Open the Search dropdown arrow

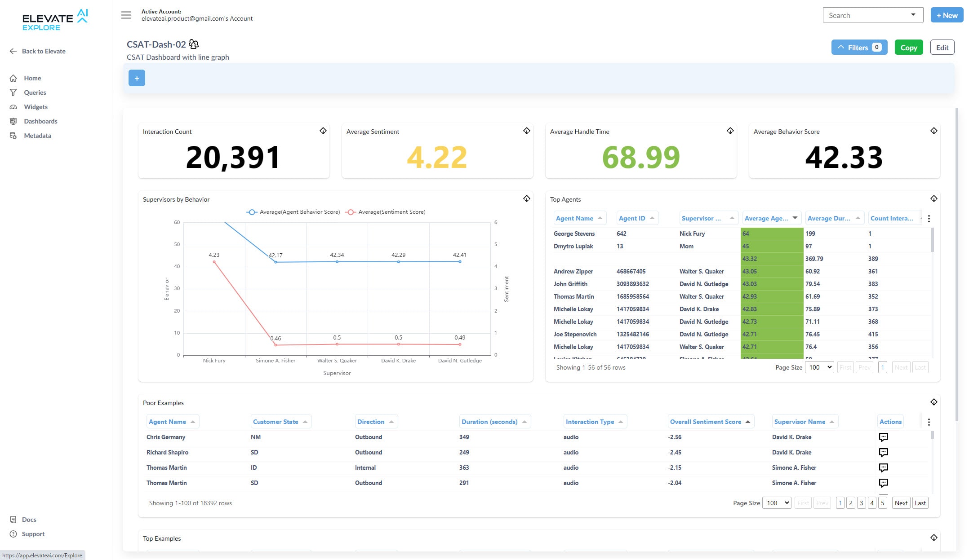pyautogui.click(x=913, y=15)
